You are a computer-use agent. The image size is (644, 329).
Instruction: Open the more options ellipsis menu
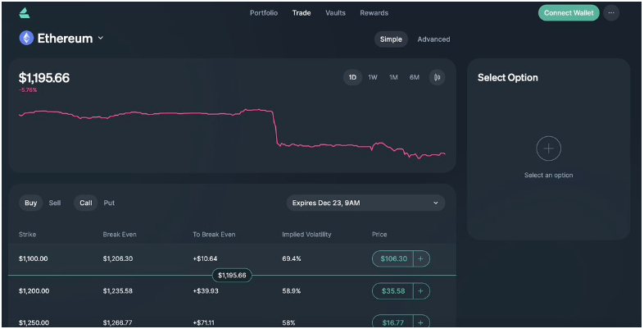tap(611, 13)
